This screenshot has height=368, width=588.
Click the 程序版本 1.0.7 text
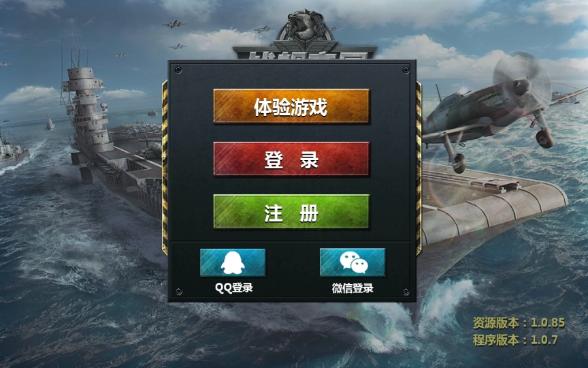pos(515,340)
